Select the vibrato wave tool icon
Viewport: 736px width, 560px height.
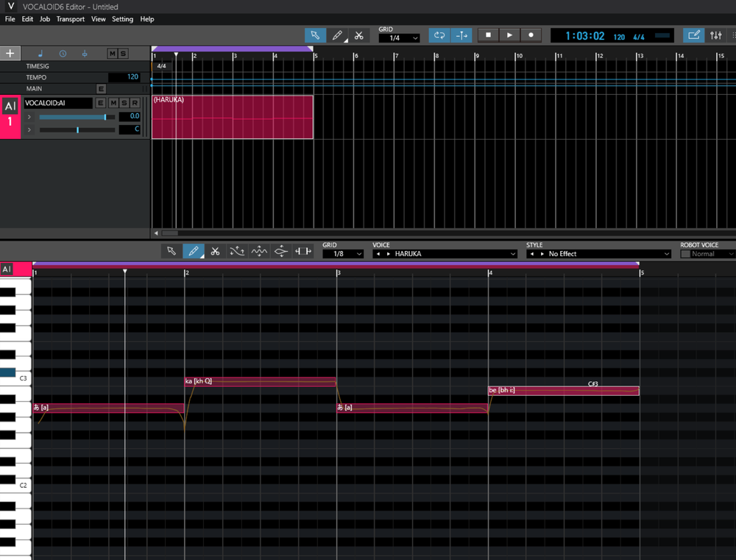259,252
